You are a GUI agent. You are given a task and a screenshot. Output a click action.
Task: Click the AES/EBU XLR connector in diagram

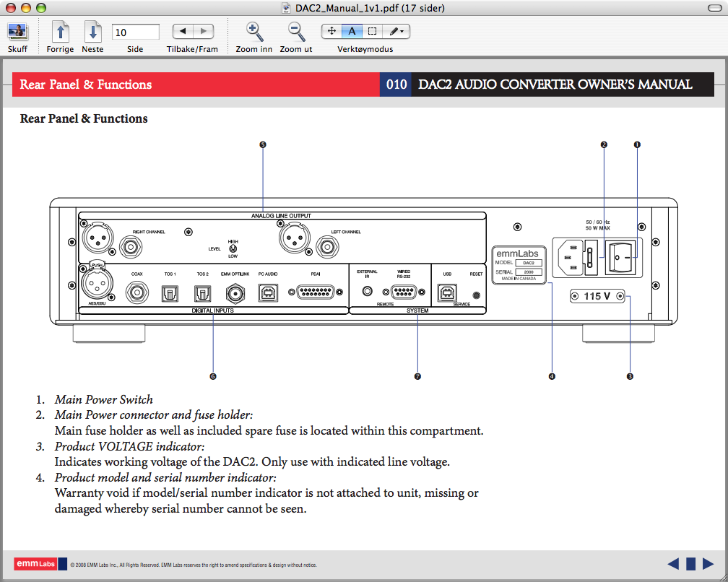pos(97,283)
